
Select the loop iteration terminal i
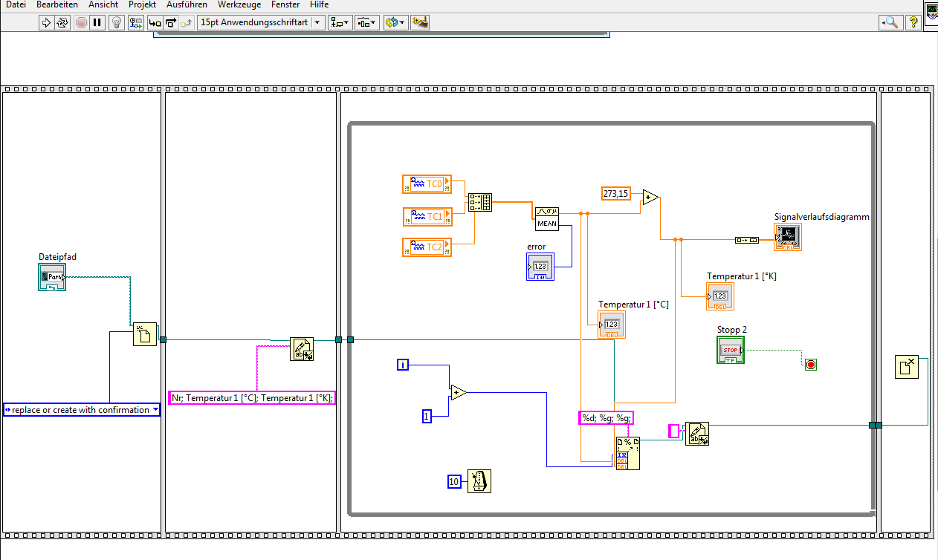click(x=403, y=364)
